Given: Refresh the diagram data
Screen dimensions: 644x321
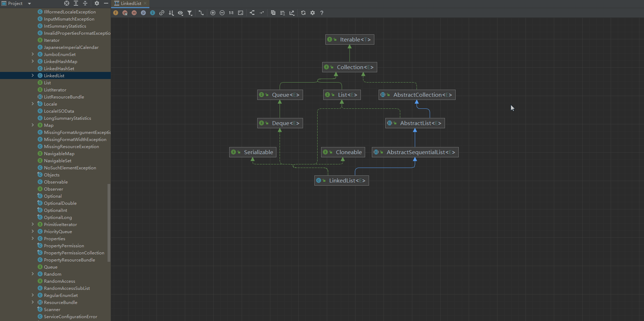Looking at the screenshot, I should (x=303, y=13).
